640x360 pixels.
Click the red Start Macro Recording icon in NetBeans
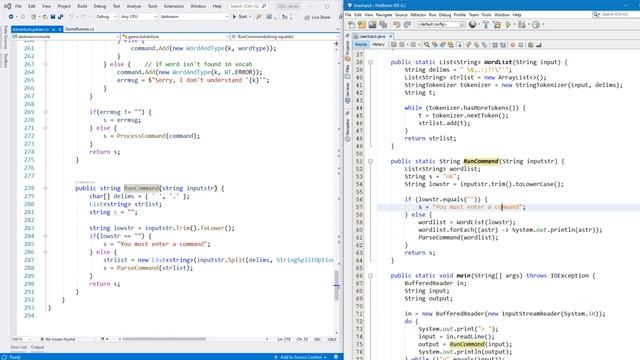[513, 44]
